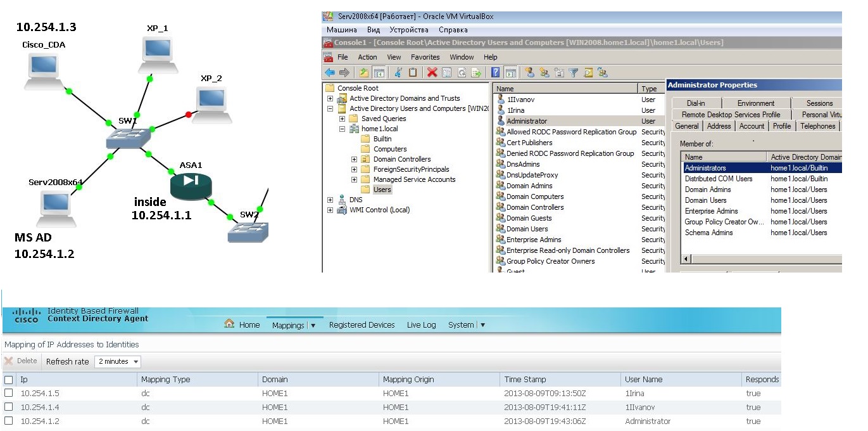Viewport: 868px width, 431px height.
Task: Check the box for IP 10.254.1.5
Action: click(x=8, y=393)
